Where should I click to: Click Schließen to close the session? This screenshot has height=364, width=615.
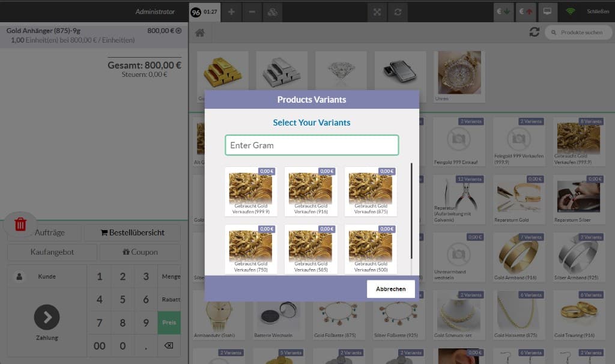click(x=598, y=11)
